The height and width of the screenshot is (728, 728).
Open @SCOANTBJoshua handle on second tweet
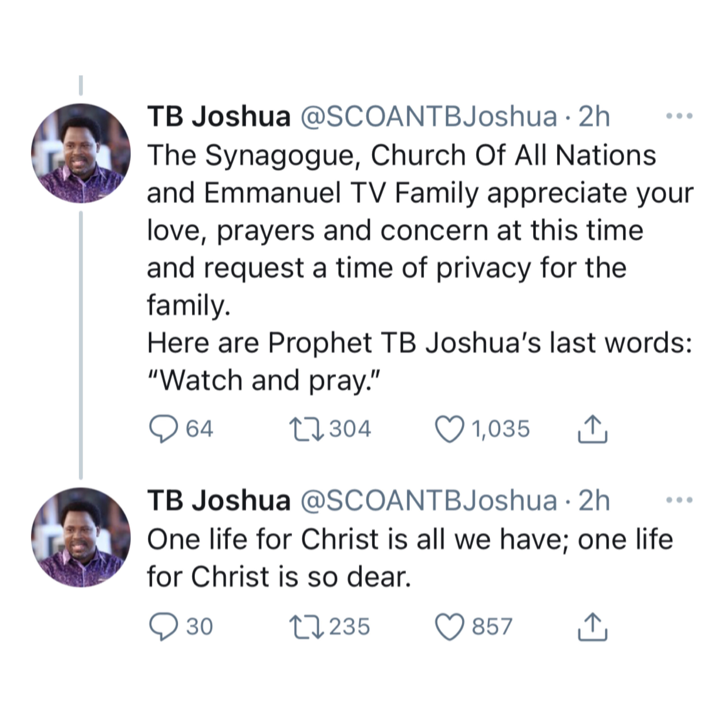pos(429,500)
